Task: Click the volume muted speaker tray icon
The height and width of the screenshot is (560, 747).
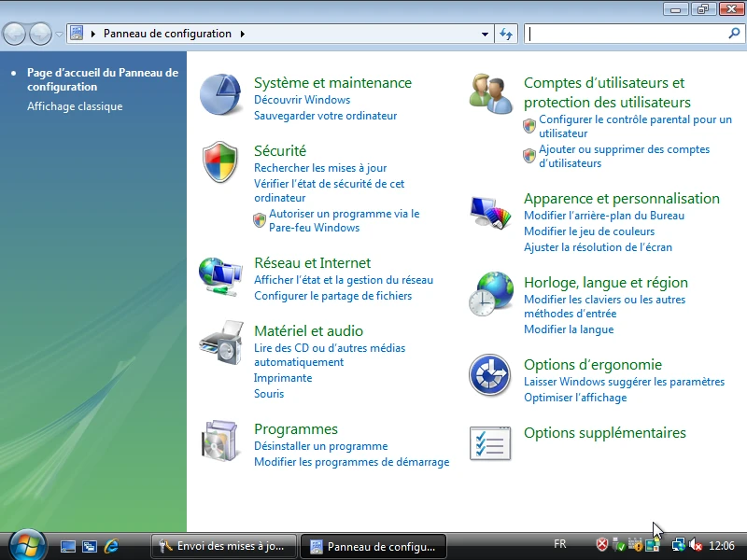Action: [x=696, y=544]
